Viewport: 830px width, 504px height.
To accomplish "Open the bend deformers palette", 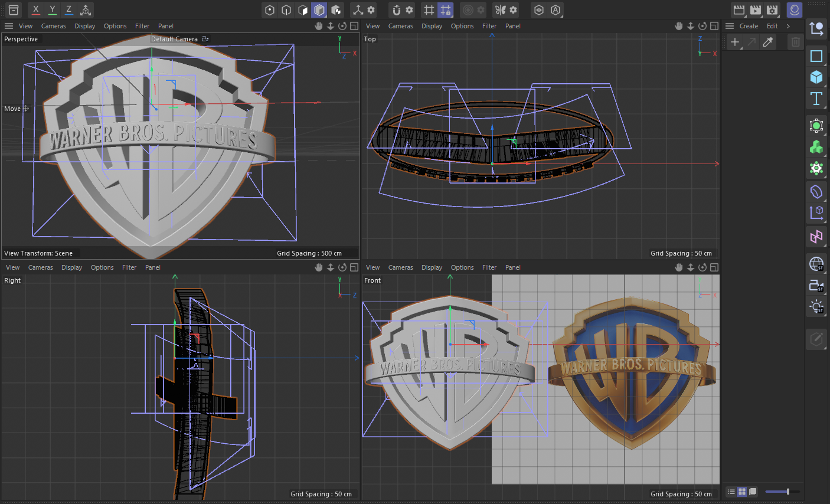I will (816, 191).
